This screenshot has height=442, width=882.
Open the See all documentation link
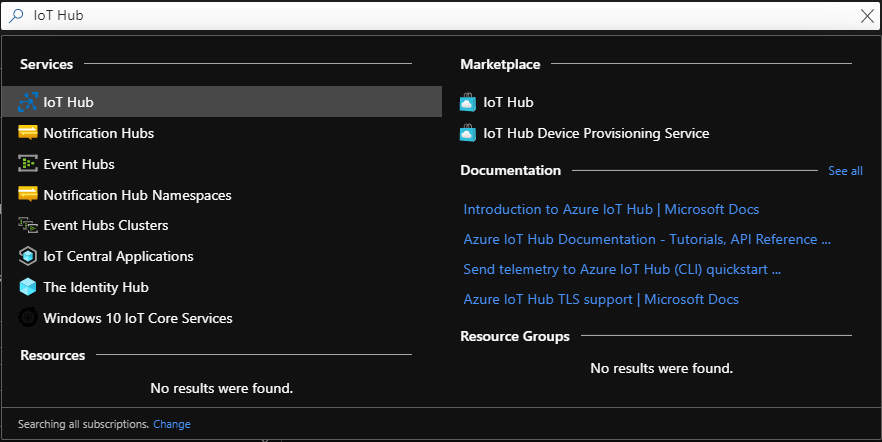tap(845, 171)
